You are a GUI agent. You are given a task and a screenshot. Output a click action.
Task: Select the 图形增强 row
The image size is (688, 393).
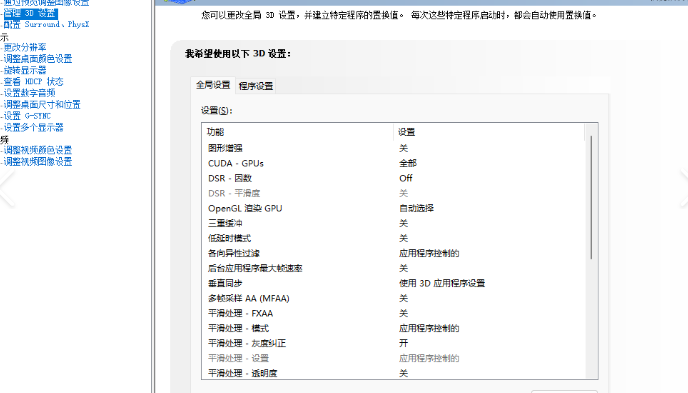(x=394, y=148)
